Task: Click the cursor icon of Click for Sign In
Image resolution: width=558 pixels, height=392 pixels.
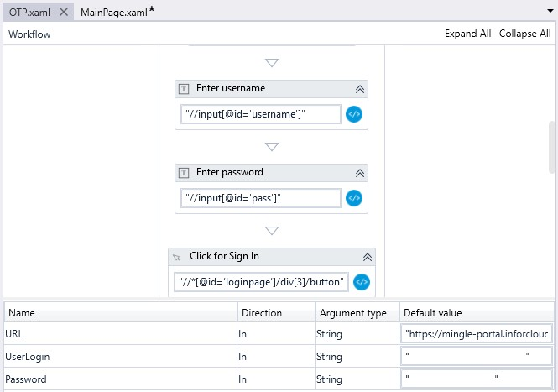Action: 177,257
